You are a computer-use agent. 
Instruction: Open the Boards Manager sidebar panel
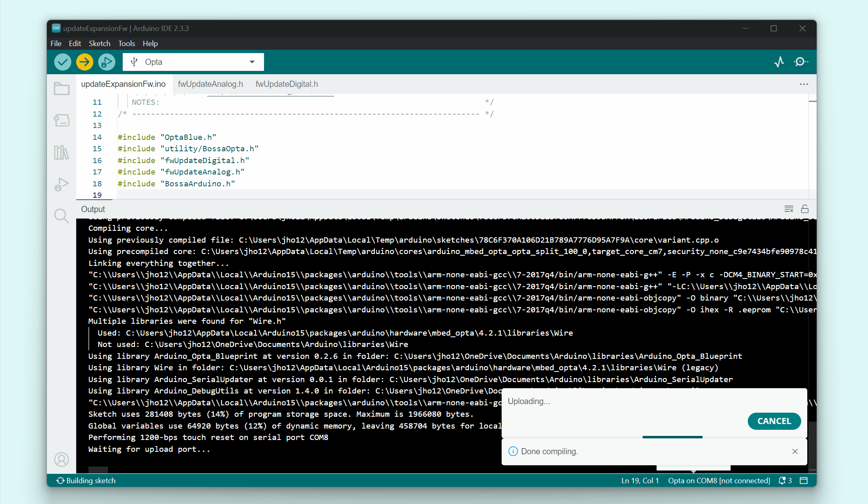62,120
